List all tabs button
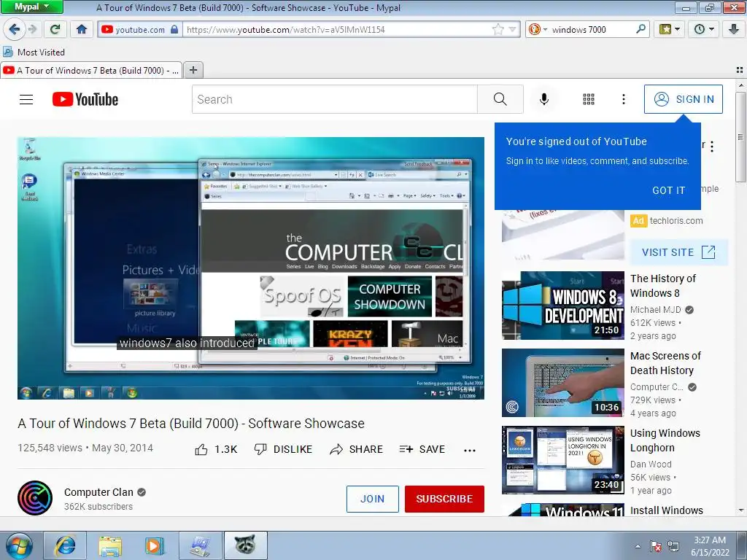747x560 pixels. (740, 71)
